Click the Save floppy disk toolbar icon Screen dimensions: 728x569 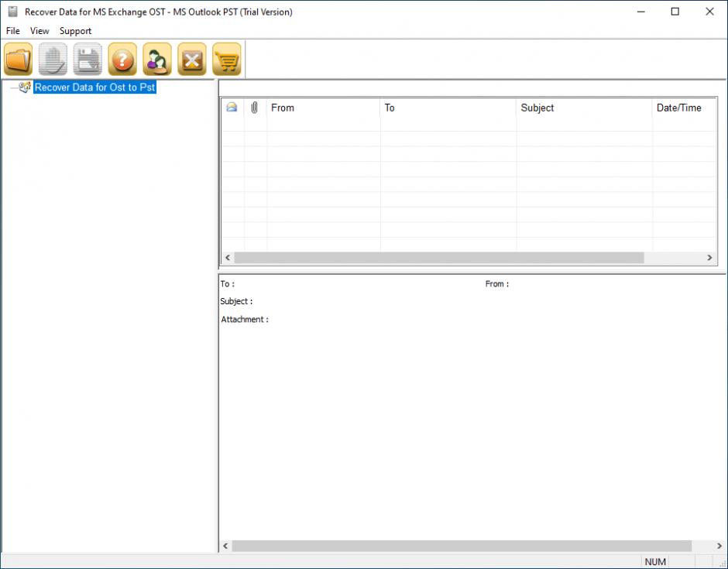pos(88,59)
